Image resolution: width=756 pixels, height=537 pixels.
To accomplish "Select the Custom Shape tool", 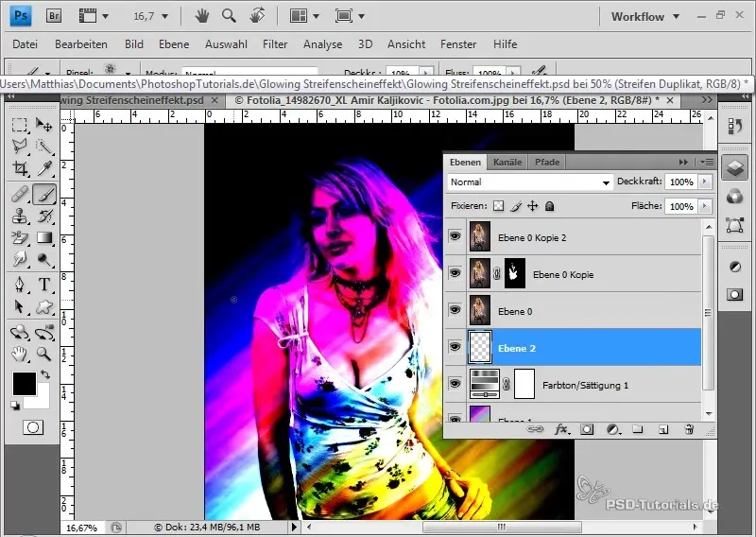I will pos(44,306).
